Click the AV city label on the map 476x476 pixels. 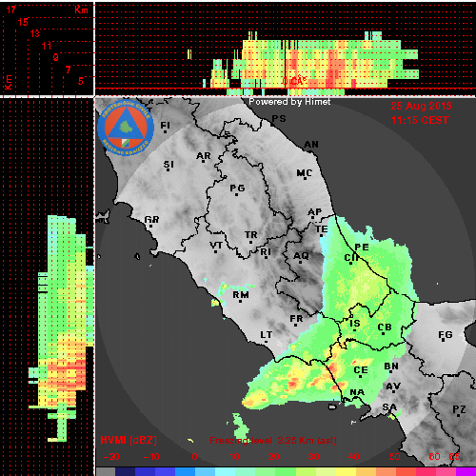point(393,387)
